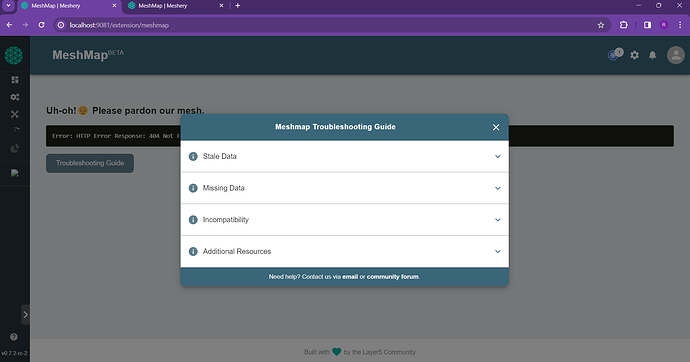Viewport: 690px width, 362px height.
Task: Click the HTTP 404 error message text
Action: (116, 136)
